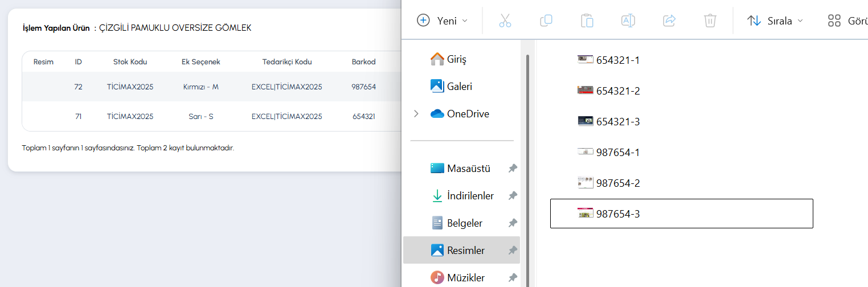Click product name ÇİZGİLİ PAMUKLU OVERSİZE GÖMLEK

click(x=175, y=27)
